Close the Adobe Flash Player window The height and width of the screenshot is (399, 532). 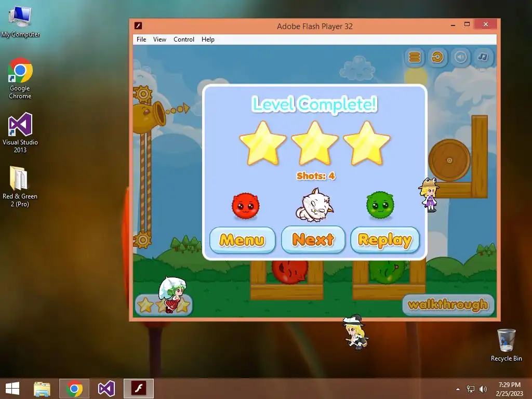pyautogui.click(x=486, y=24)
